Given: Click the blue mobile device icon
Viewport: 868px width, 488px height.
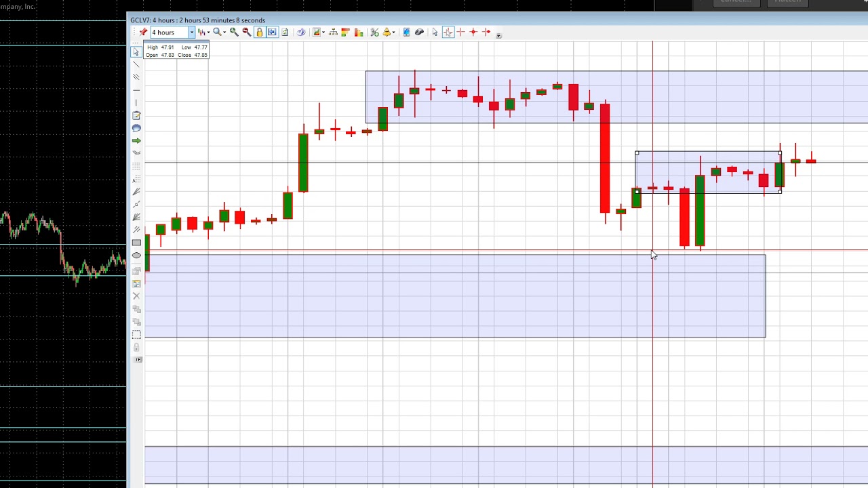Looking at the screenshot, I should tap(407, 32).
